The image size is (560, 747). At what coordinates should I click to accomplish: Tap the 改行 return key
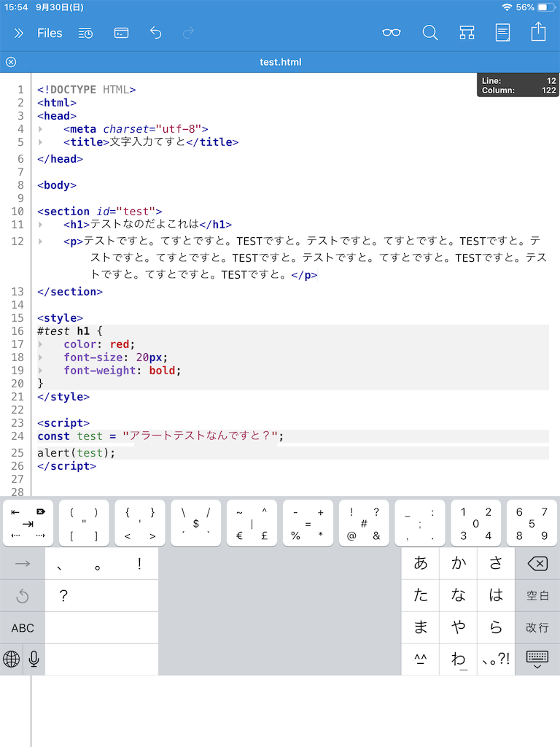537,627
